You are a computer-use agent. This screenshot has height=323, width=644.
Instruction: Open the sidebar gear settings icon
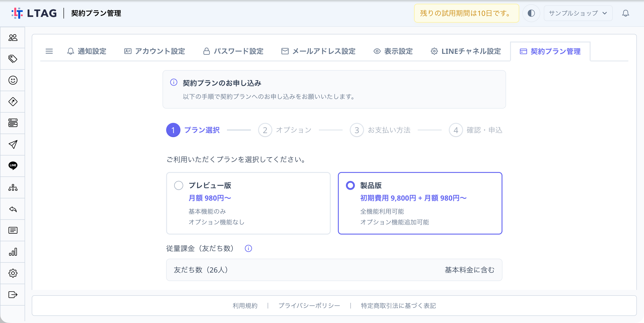tap(13, 273)
